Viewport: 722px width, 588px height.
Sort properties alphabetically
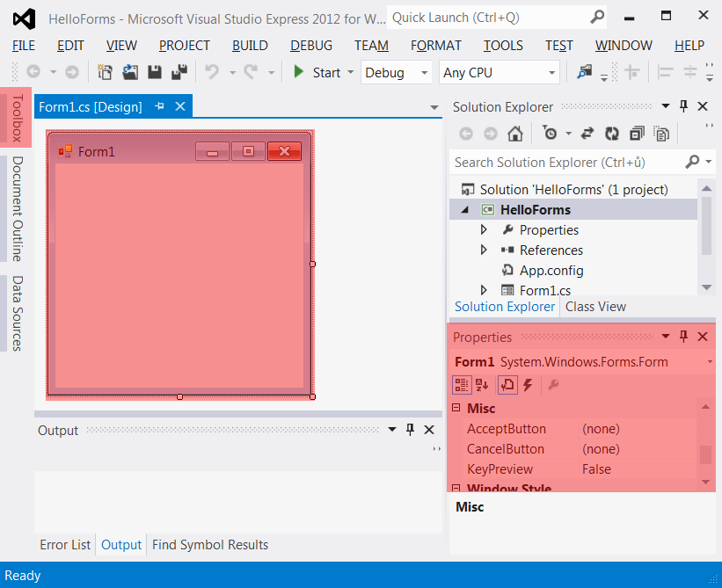tap(482, 384)
